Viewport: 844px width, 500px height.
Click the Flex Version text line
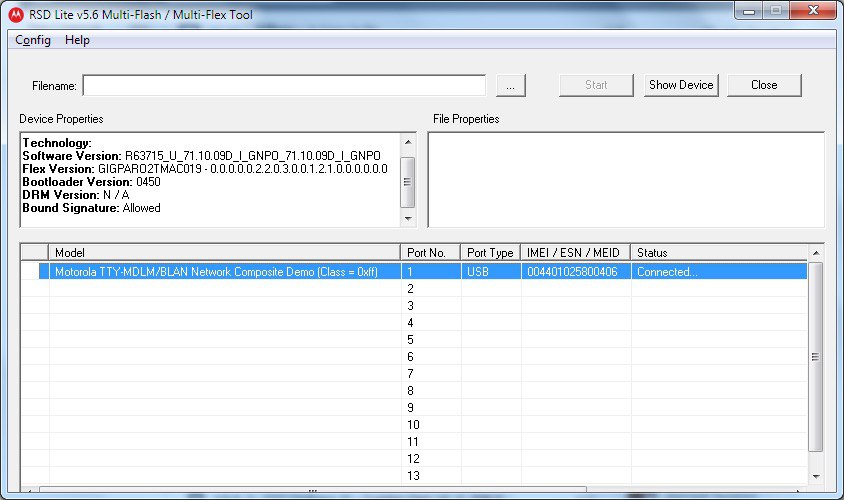click(x=205, y=168)
